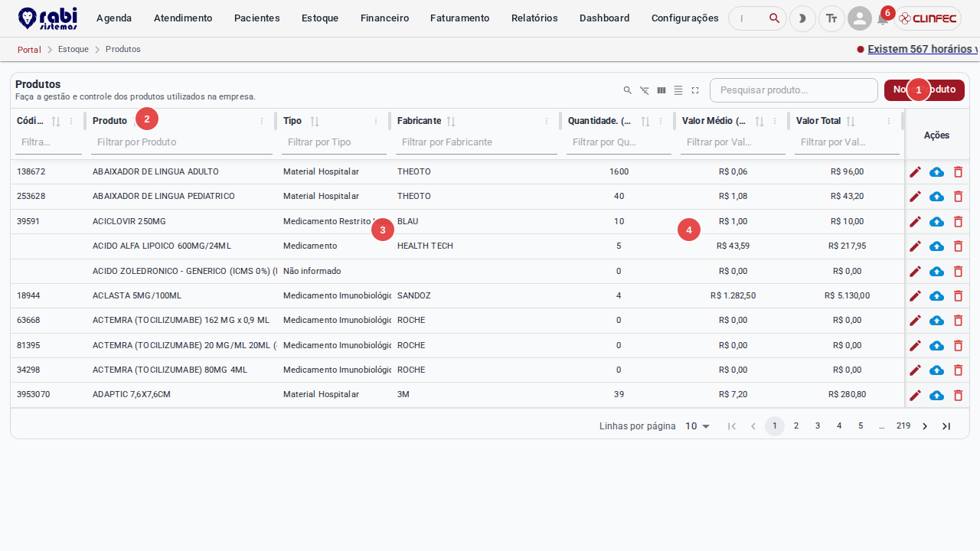Viewport: 980px width, 551px height.
Task: Open the Relatórios menu
Action: tap(534, 18)
